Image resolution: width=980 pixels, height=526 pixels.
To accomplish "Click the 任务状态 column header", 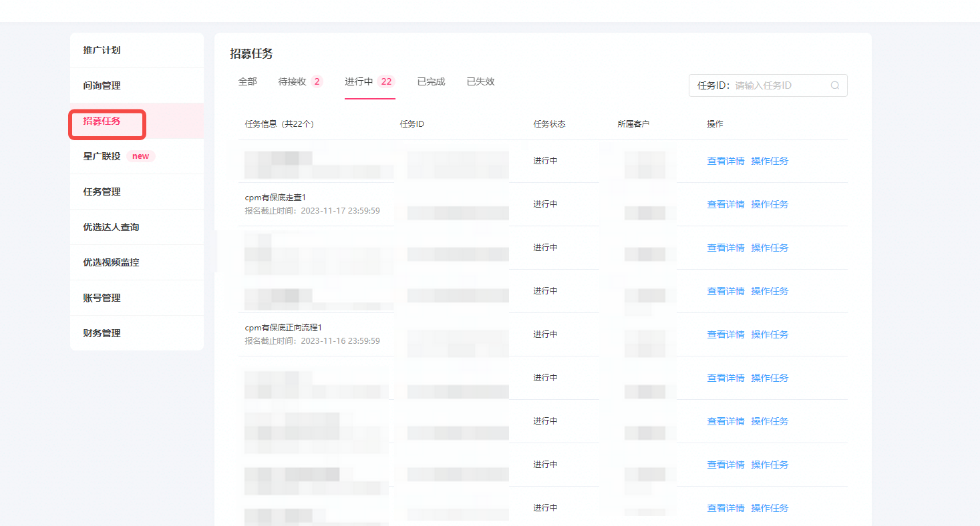I will [549, 124].
